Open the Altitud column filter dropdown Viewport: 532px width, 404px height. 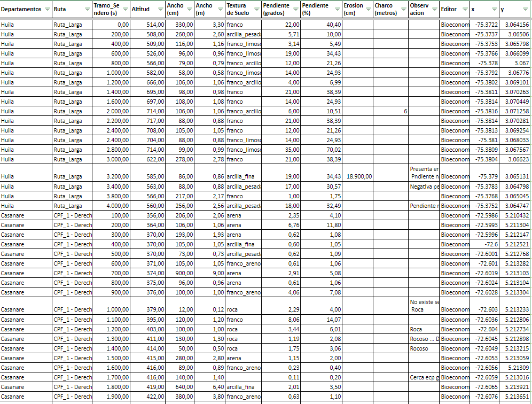click(161, 10)
